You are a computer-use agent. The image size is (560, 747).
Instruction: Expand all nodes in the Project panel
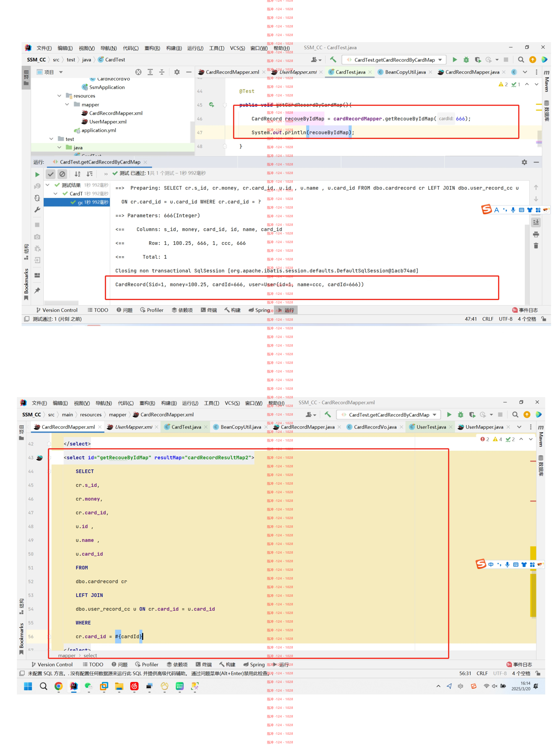[x=150, y=72]
